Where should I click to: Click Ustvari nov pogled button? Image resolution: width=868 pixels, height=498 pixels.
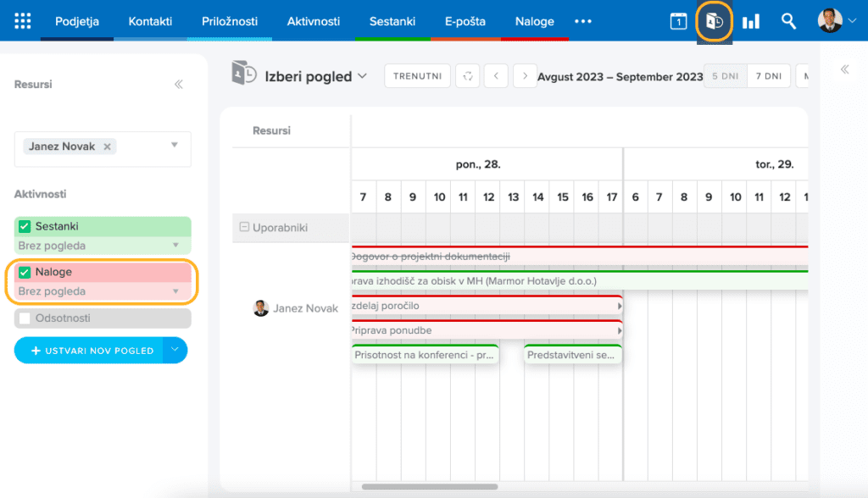point(91,351)
